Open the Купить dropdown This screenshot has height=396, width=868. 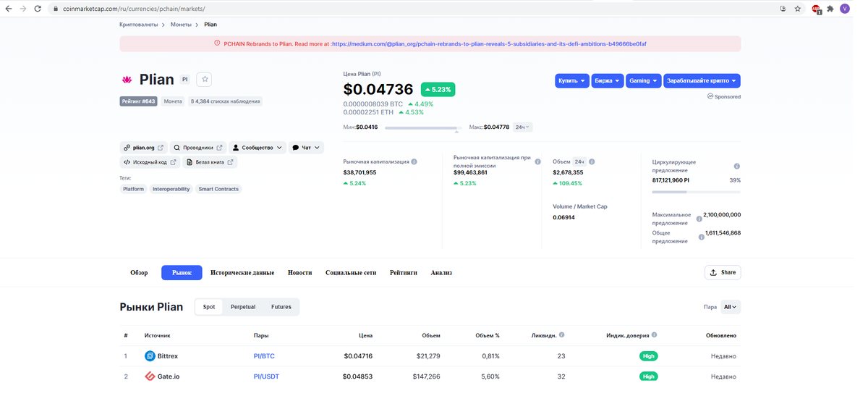tap(571, 81)
